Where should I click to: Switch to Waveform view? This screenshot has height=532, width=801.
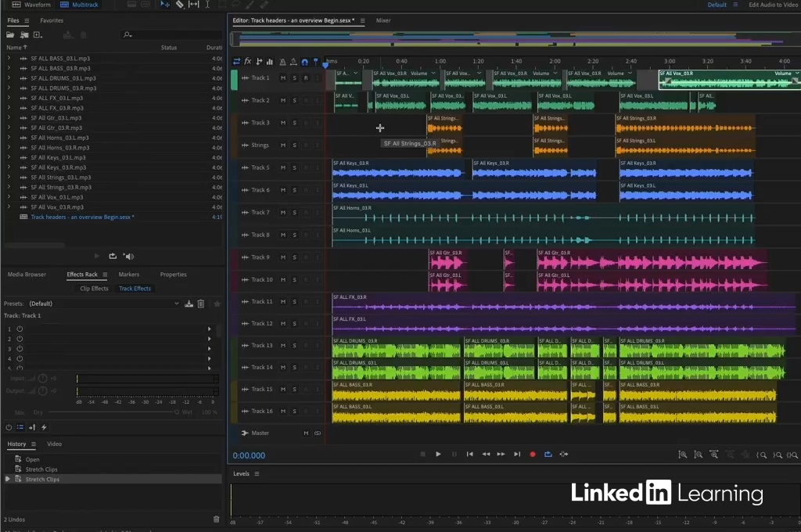pos(31,5)
